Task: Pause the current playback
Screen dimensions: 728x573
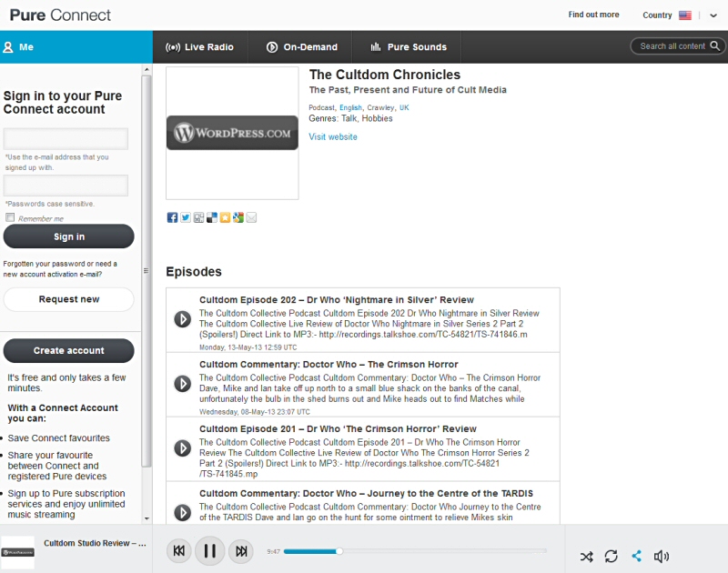Action: pos(209,550)
